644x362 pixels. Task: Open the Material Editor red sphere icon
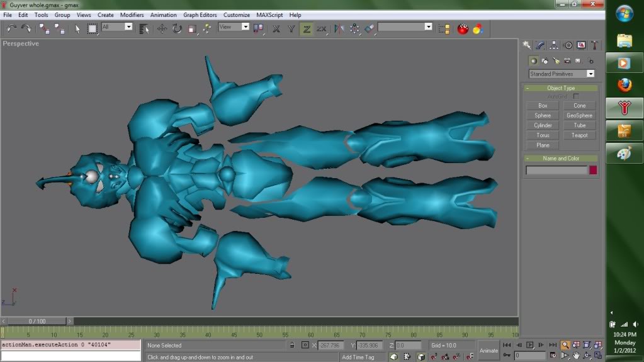(x=463, y=29)
